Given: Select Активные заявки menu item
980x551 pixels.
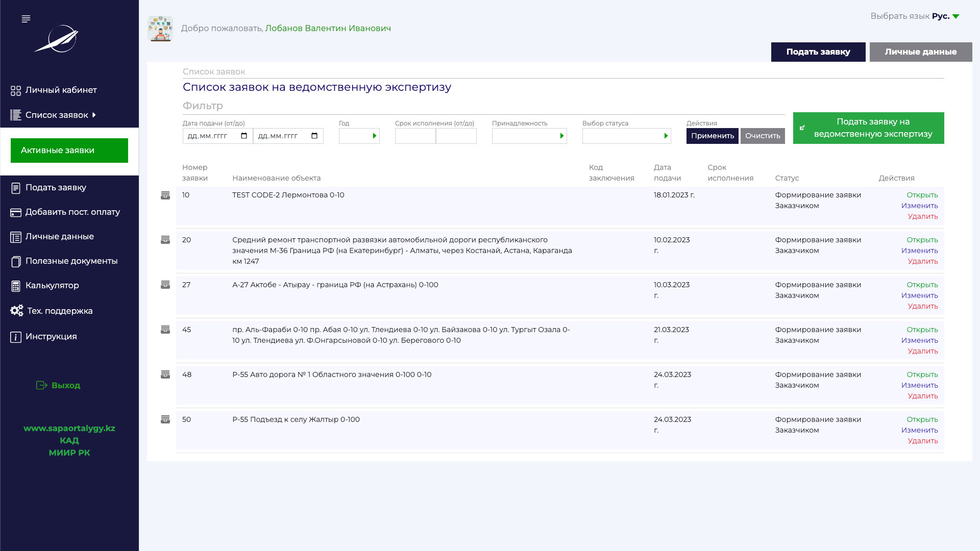Looking at the screenshot, I should [69, 151].
